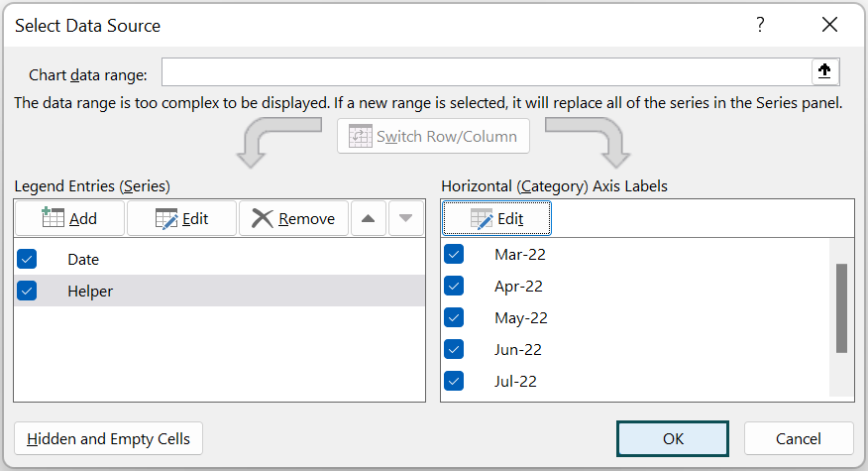The width and height of the screenshot is (868, 471).
Task: Click inside the Chart data range field
Action: tap(486, 73)
